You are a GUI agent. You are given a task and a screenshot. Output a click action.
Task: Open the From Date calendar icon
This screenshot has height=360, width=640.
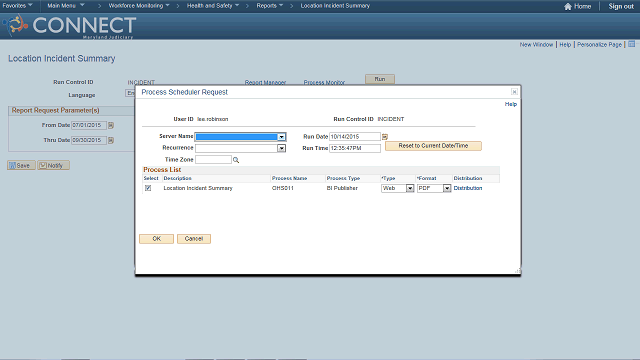[x=111, y=125]
